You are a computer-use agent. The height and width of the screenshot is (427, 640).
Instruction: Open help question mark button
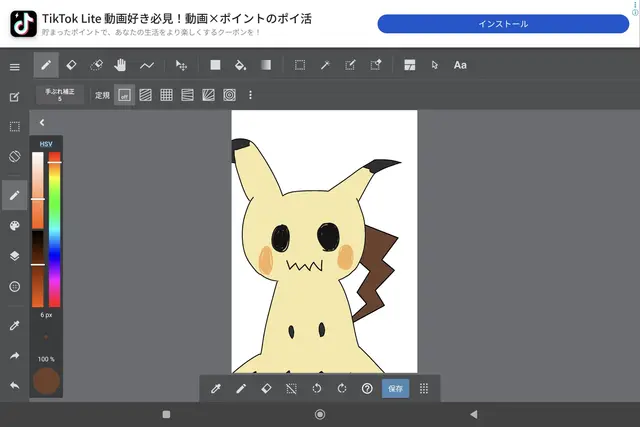[367, 389]
